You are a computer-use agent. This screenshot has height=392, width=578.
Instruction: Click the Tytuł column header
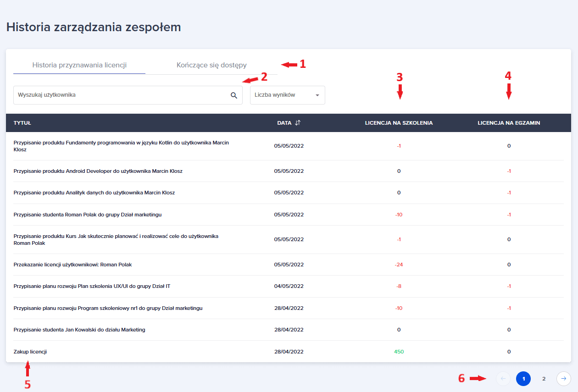[22, 123]
